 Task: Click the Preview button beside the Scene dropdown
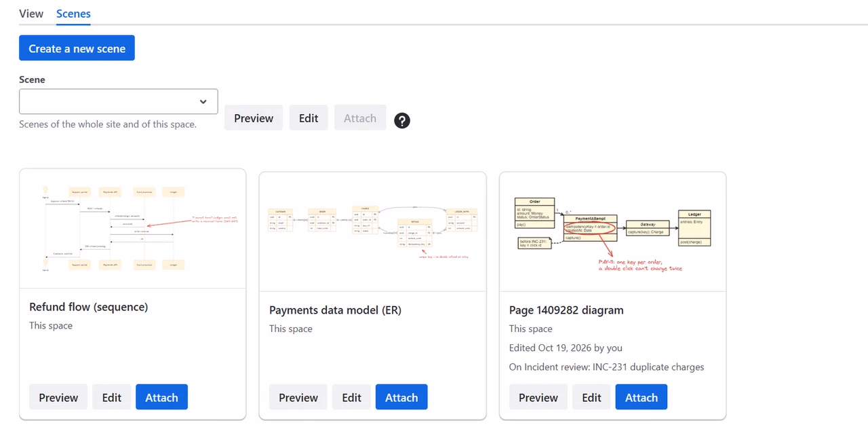tap(254, 118)
